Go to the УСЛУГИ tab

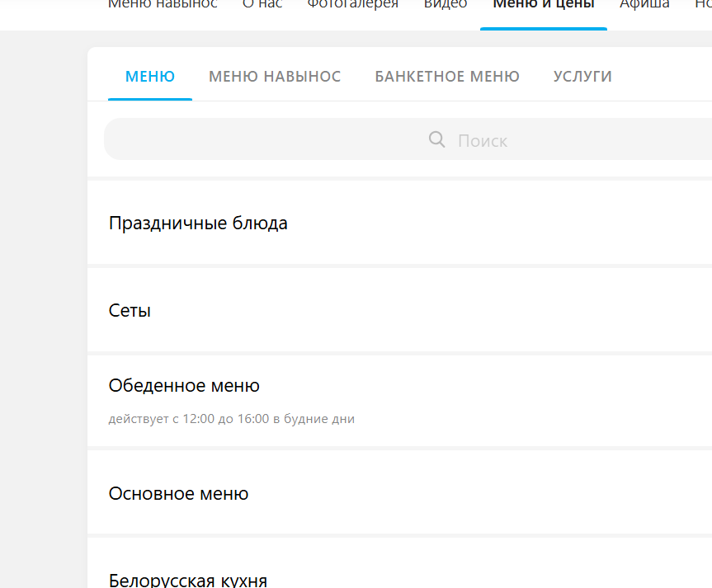[x=582, y=76]
